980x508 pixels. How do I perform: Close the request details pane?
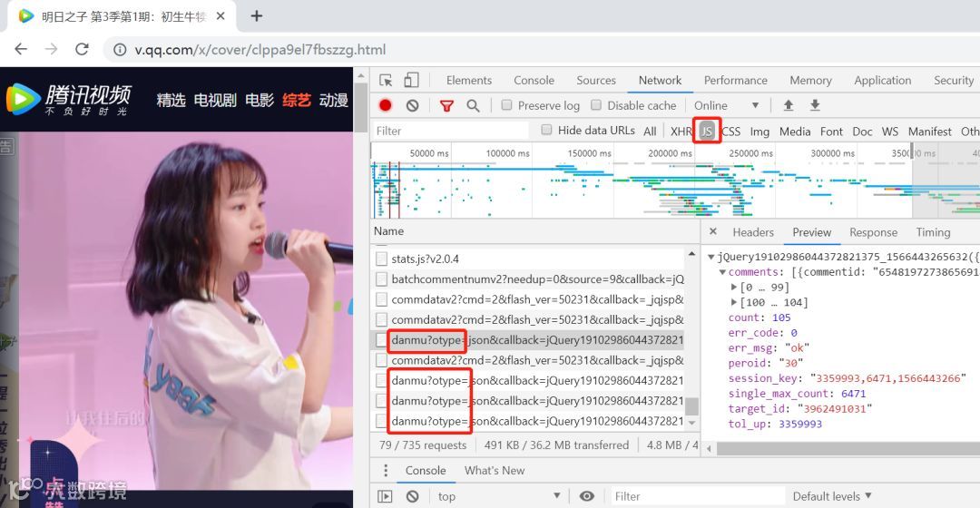[713, 232]
